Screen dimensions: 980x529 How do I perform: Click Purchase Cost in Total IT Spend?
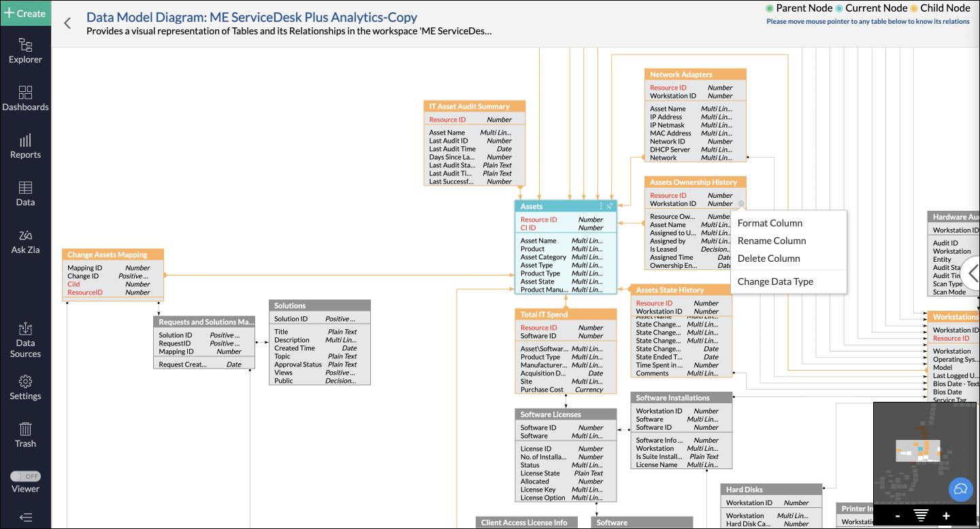tap(566, 390)
